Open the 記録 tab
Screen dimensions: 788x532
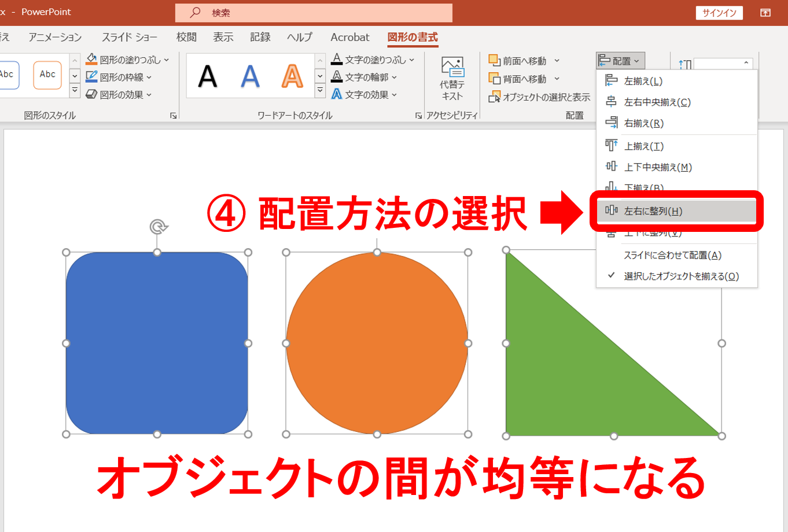click(260, 37)
